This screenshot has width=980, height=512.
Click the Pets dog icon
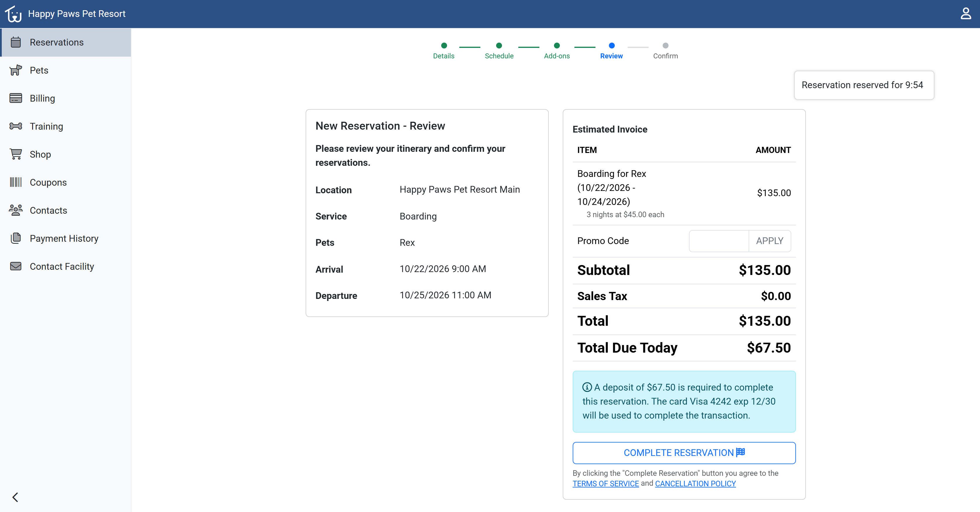15,70
